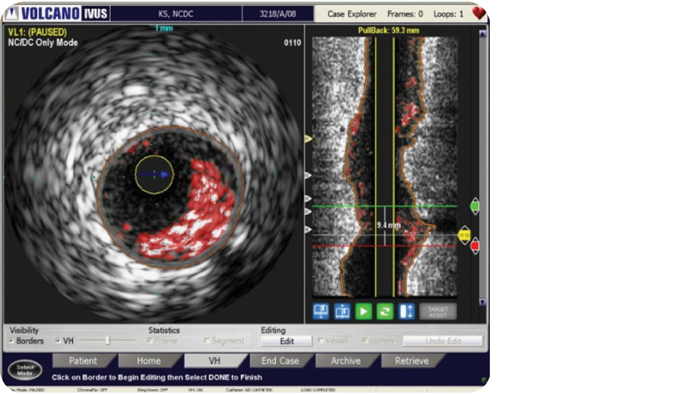Click the green loop/refresh icon
700x394 pixels.
[x=385, y=311]
